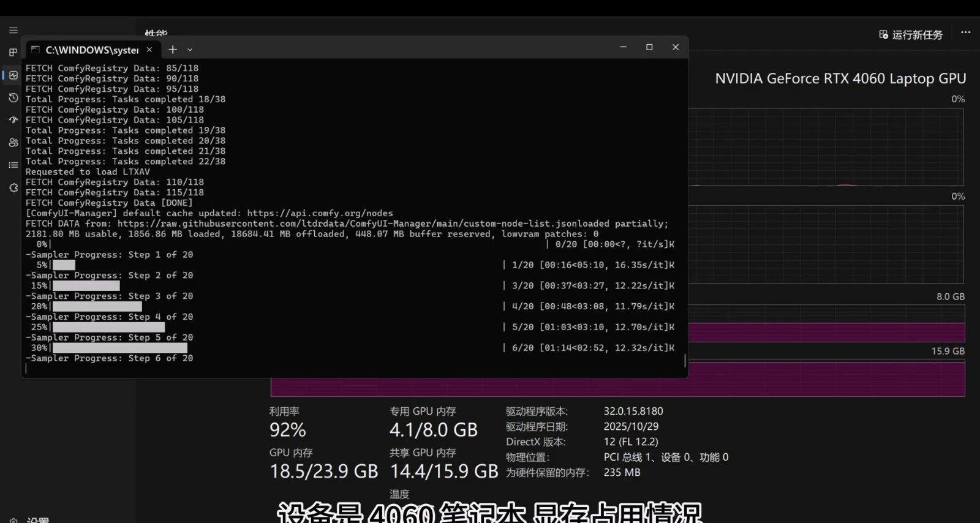Open the Task Manager hamburger navigation menu
Screen dimensions: 980x523
point(13,30)
